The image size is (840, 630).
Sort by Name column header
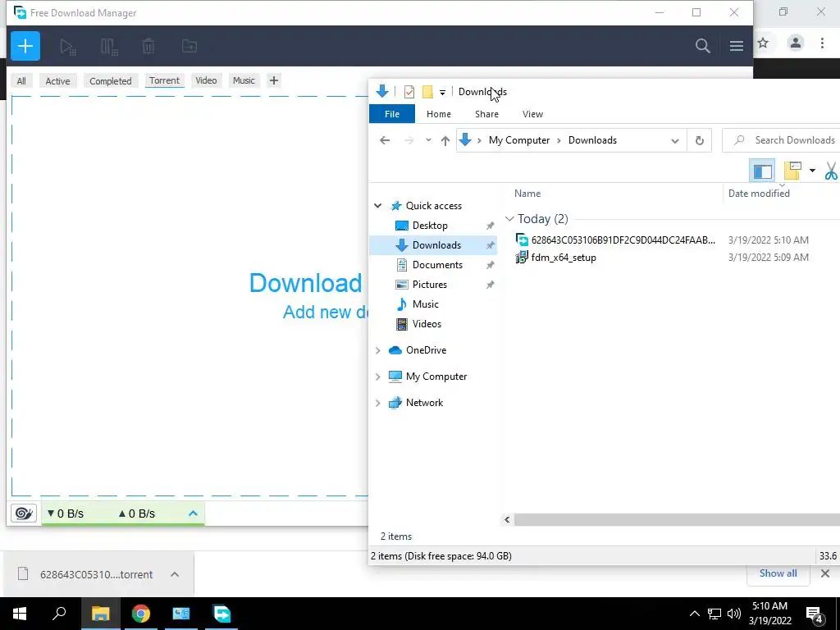[527, 194]
